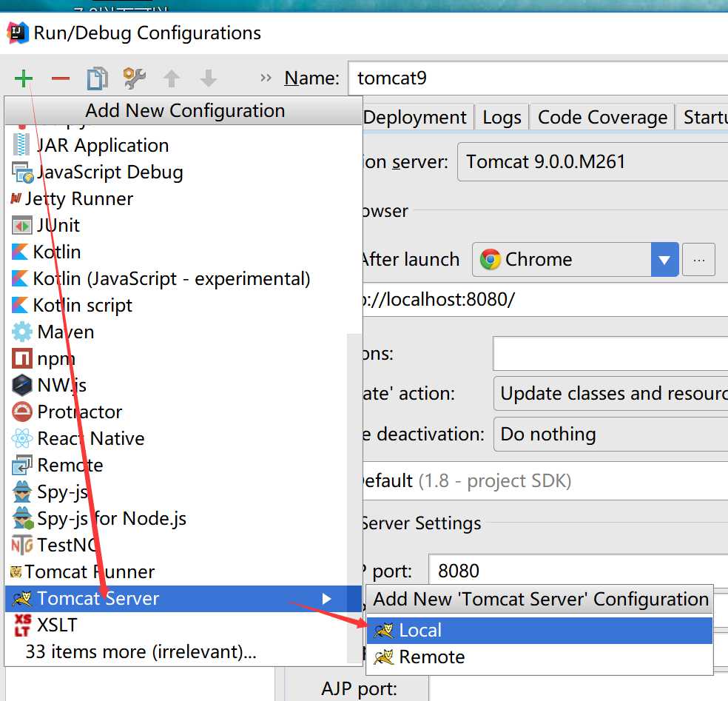Open the application server Tomcat 9.0.0.M261 dropdown
Screen dimensions: 728x701
pos(593,161)
